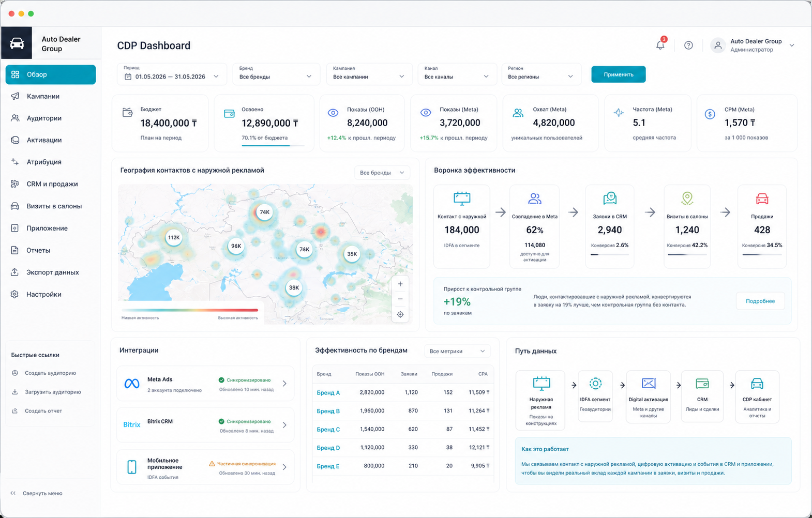Viewport: 812px width, 518px height.
Task: Click the billboard icon in Контакт с наружкой
Action: coord(462,198)
